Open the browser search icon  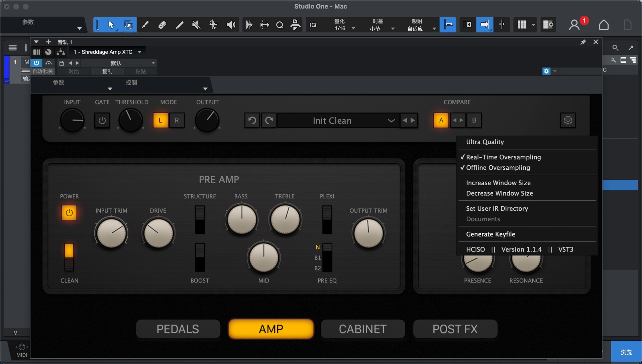615,48
